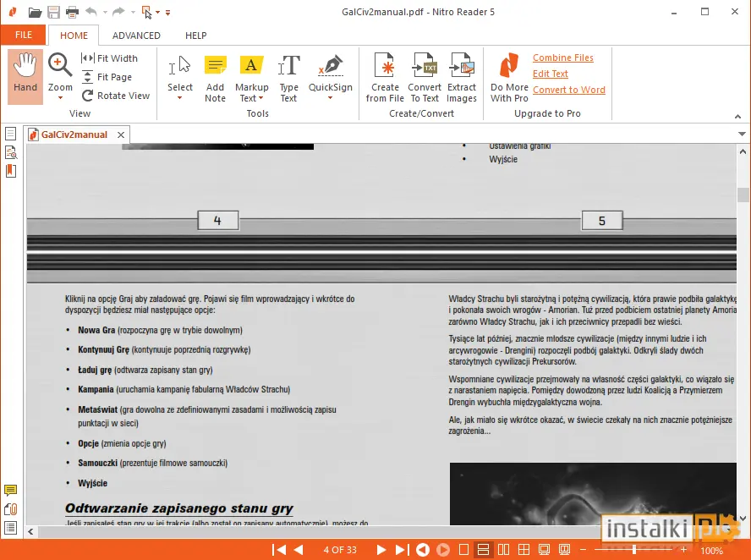Open quick access cursor tool dropdown
Viewport: 751px width, 560px height.
(x=157, y=13)
